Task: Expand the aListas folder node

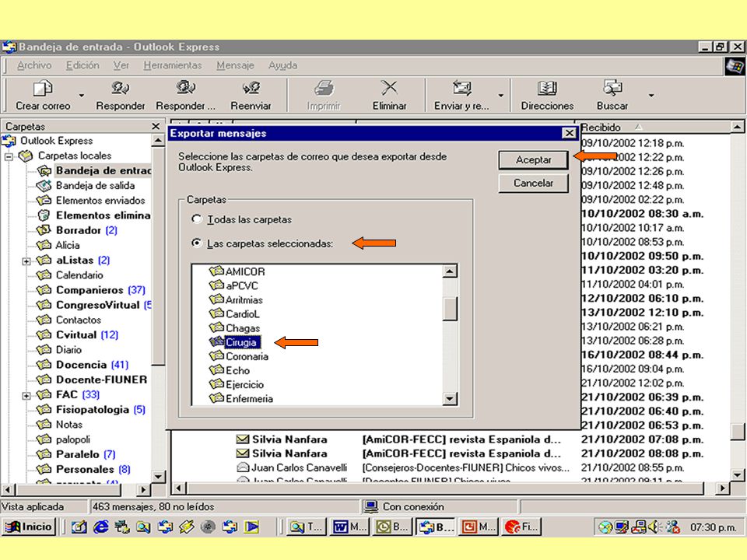Action: (x=26, y=261)
